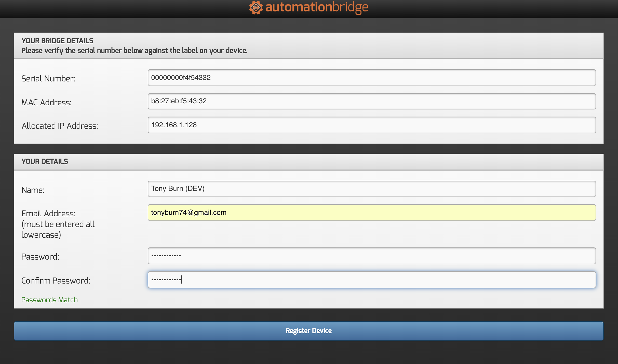Screen dimensions: 618x364
Task: Click the automationbridge brand name text
Action: [317, 7]
